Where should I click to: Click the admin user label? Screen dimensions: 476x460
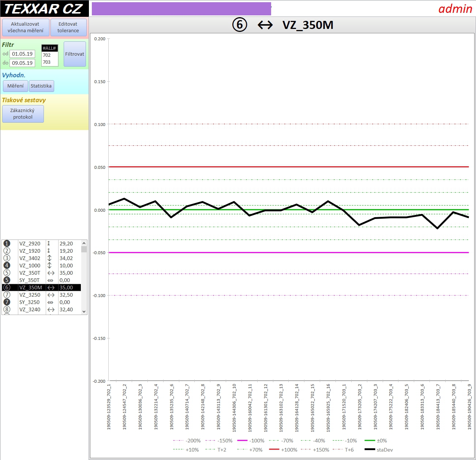click(x=455, y=8)
